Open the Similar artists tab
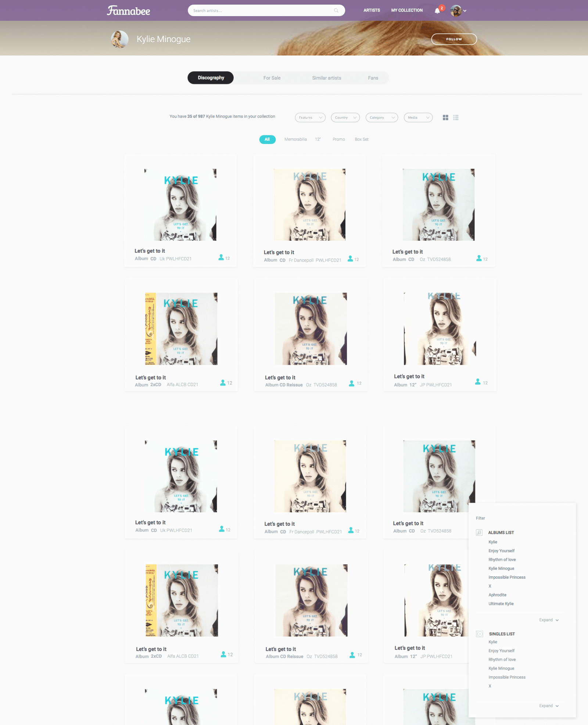This screenshot has width=588, height=725. (x=327, y=78)
